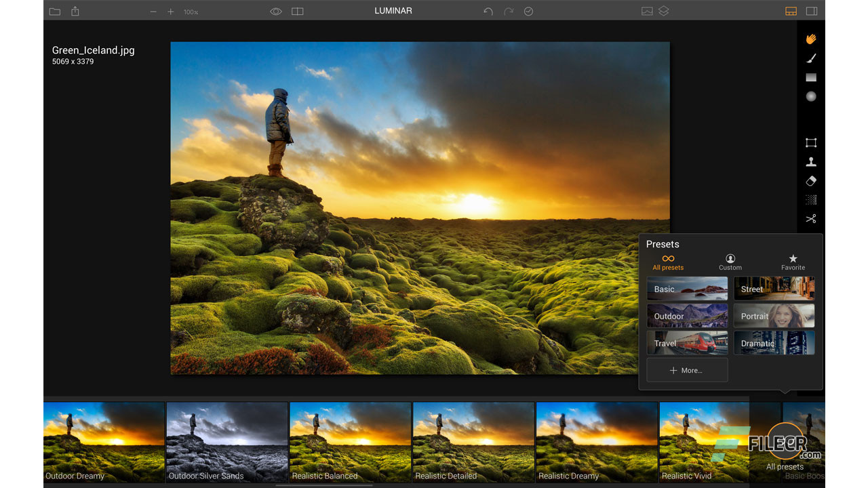This screenshot has height=488, width=868.
Task: Select the Transform crop tool
Action: pos(811,143)
